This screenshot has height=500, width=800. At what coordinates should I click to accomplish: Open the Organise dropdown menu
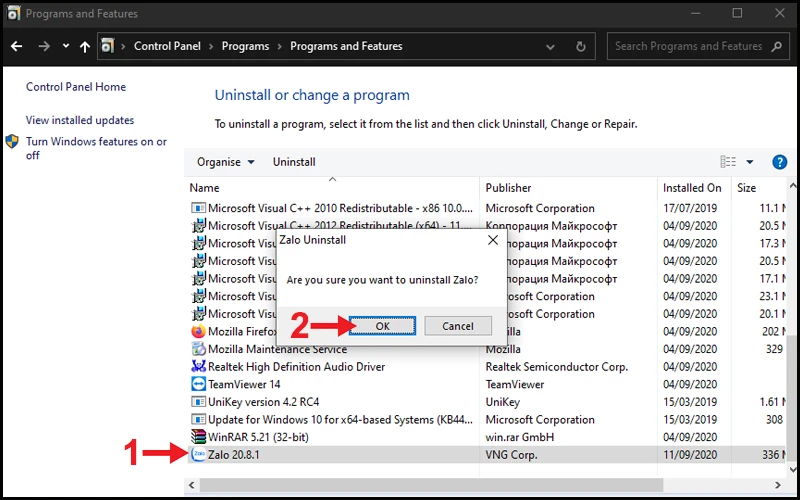pyautogui.click(x=226, y=162)
